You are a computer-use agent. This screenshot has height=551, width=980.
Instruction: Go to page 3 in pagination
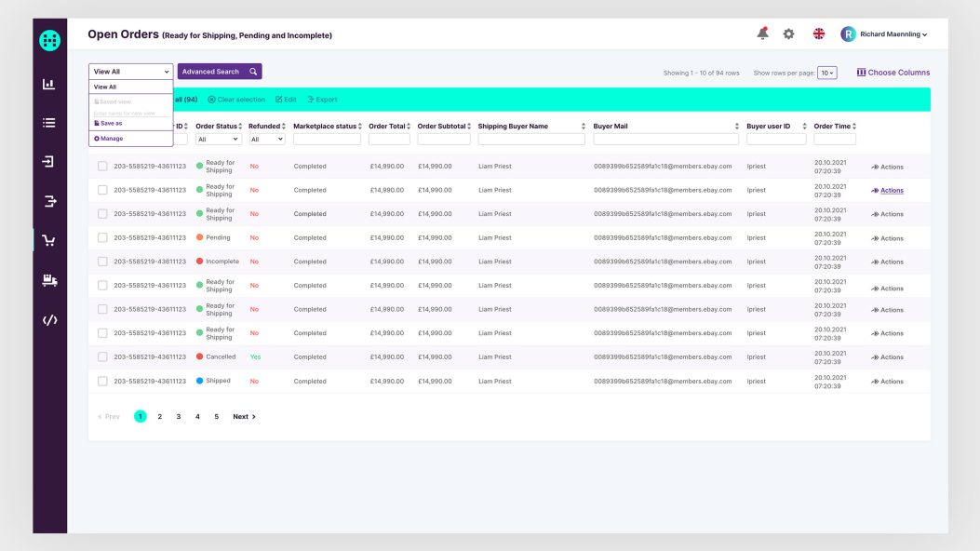pos(179,417)
